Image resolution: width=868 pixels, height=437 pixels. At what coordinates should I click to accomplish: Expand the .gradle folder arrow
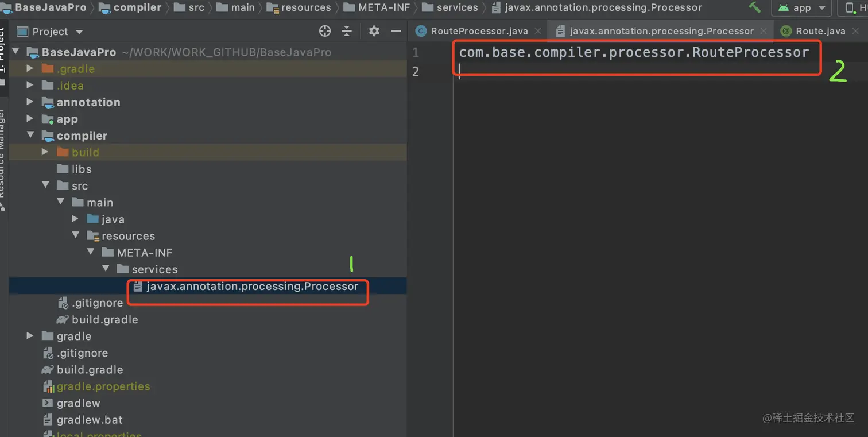(30, 68)
